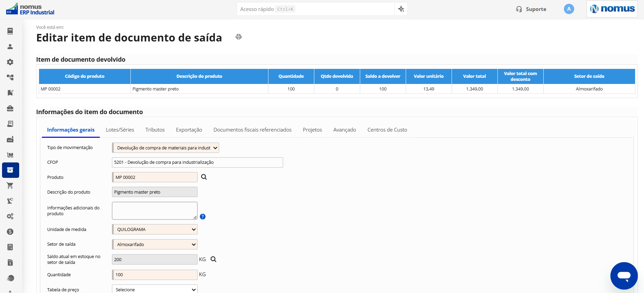Click the blue help question mark icon

pyautogui.click(x=203, y=217)
